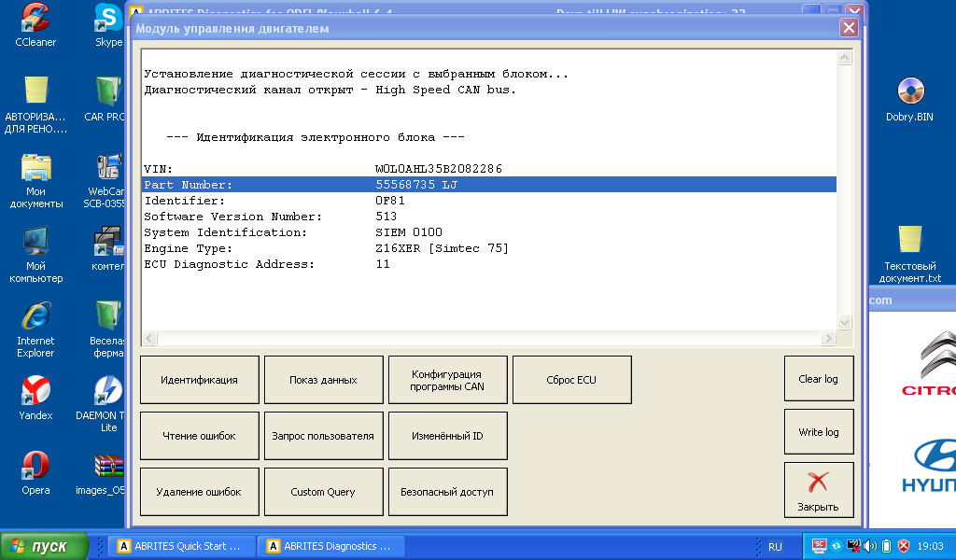This screenshot has height=560, width=956.
Task: Click the Показ данных button
Action: coord(324,380)
